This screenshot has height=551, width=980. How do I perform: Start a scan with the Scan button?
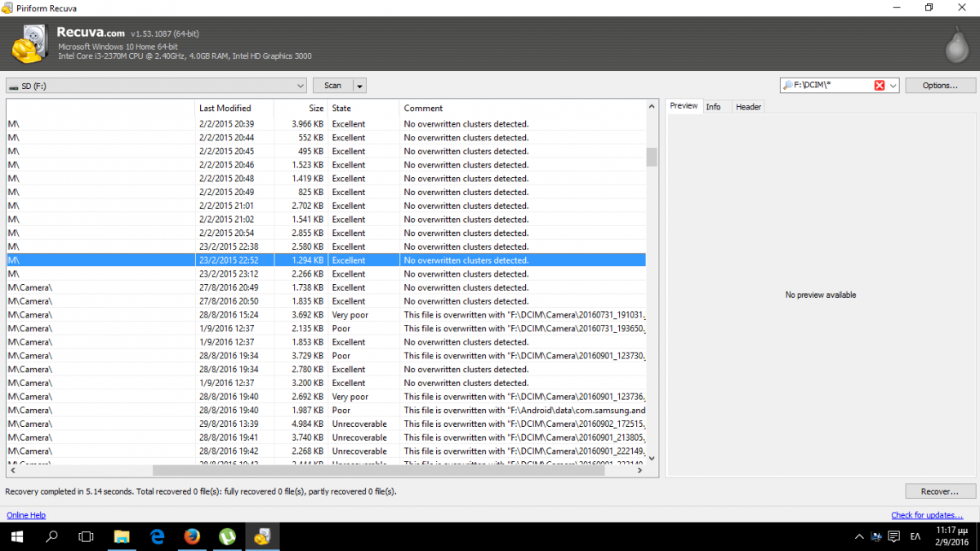pyautogui.click(x=332, y=86)
